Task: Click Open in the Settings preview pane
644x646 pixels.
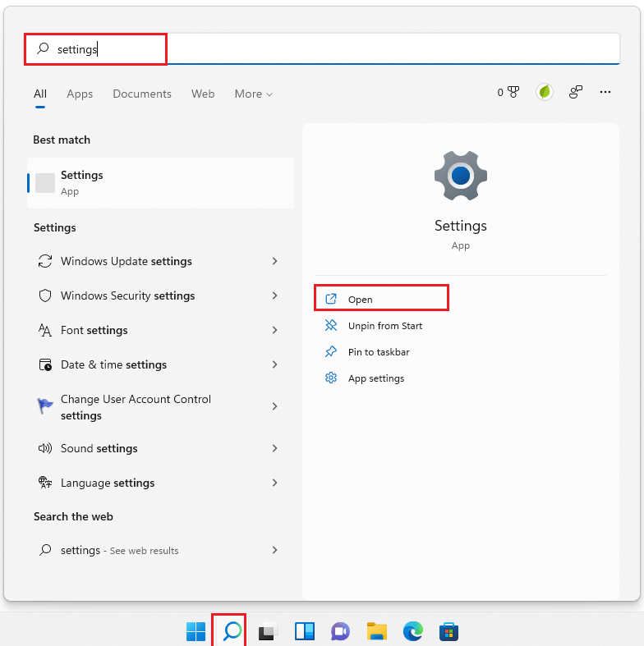Action: tap(381, 299)
